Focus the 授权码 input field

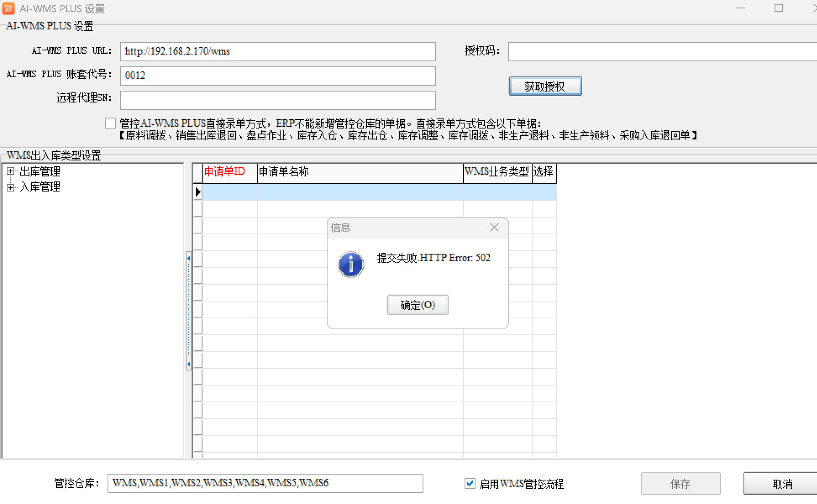click(662, 52)
